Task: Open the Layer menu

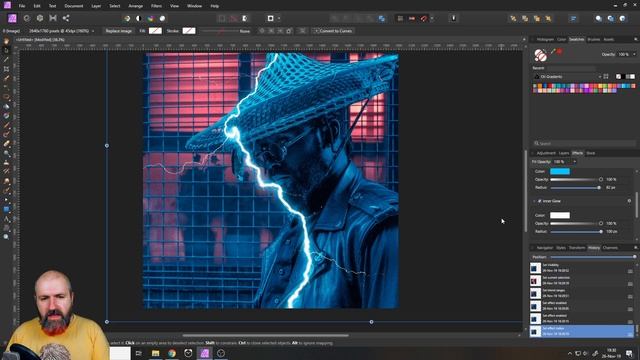Action: click(96, 6)
